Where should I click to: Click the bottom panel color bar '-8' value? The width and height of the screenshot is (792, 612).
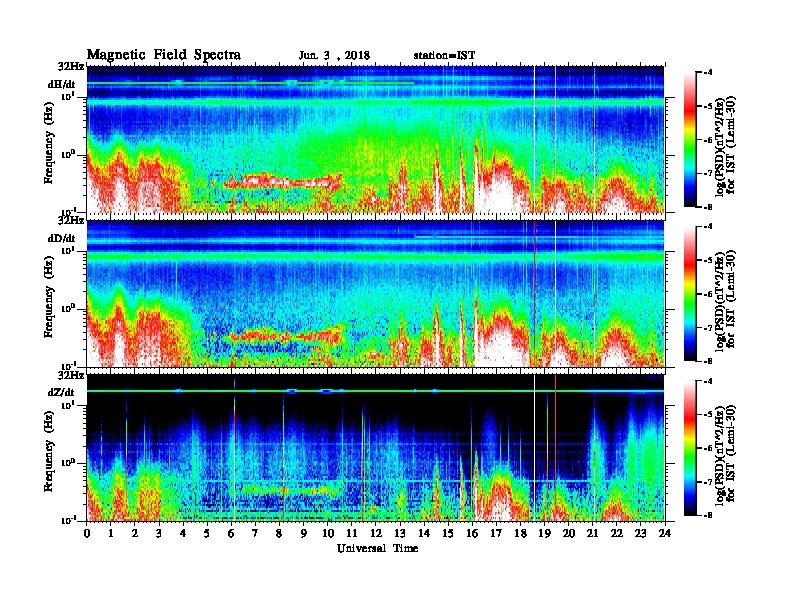(707, 515)
